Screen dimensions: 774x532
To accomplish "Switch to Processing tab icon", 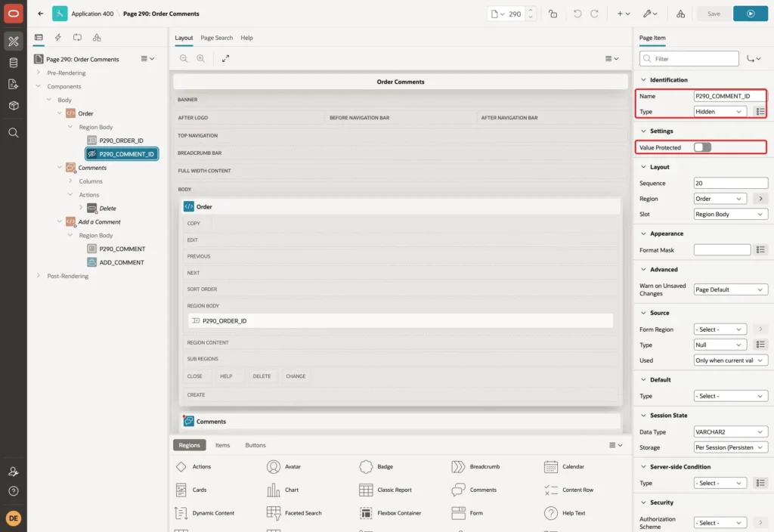I will coord(78,38).
